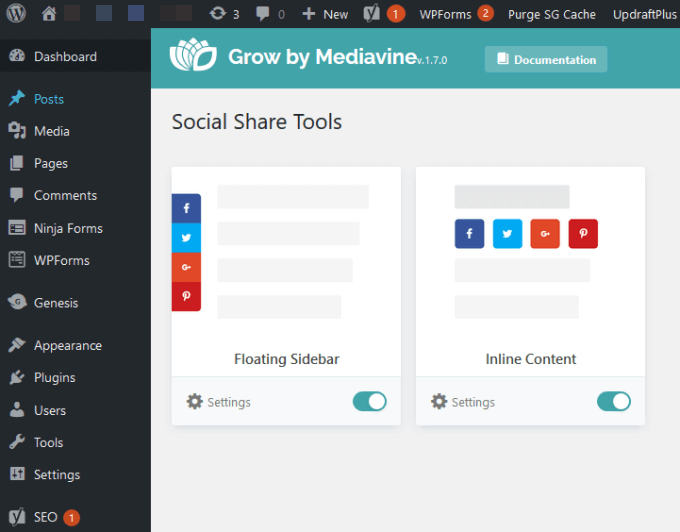Click the Google+ button in Floating Sidebar preview
Screen dimensions: 680x532
click(x=186, y=267)
